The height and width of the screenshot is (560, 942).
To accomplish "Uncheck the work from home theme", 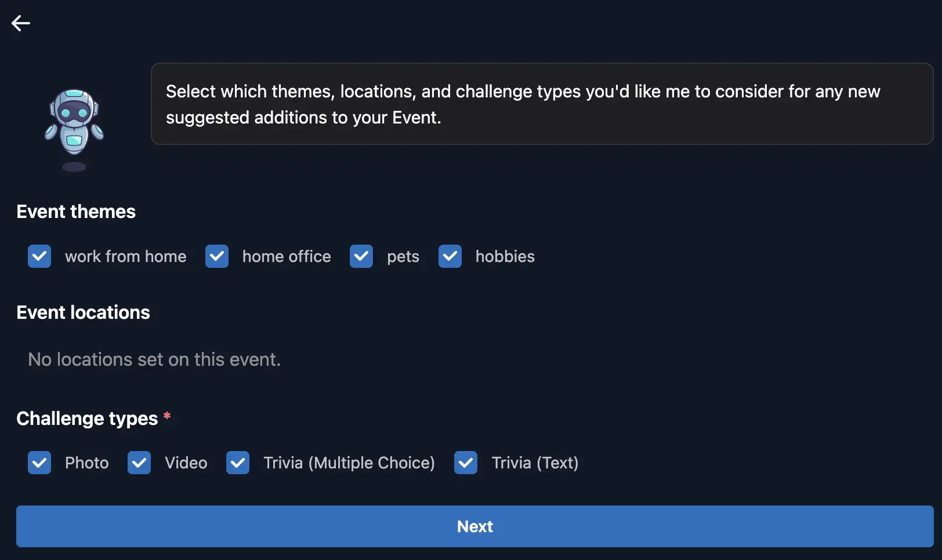I will click(x=39, y=256).
